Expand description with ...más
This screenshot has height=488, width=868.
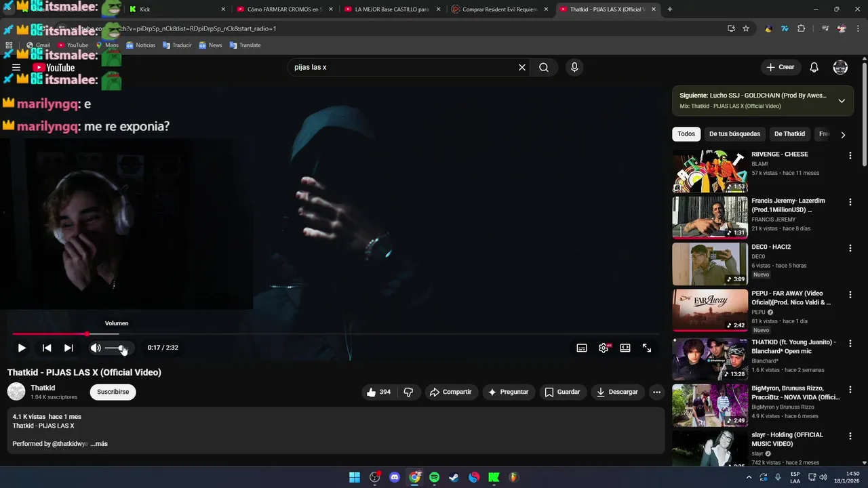(99, 444)
